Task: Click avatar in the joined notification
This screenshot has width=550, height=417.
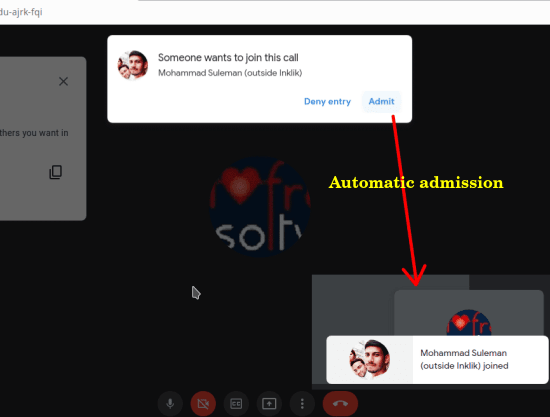Action: [x=370, y=359]
